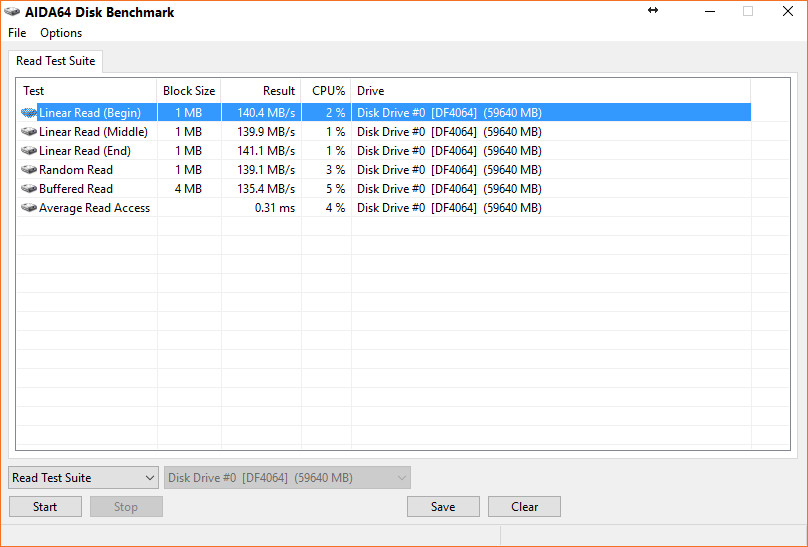Screen dimensions: 808x547
Task: Click the disk icon beside Average Read Access
Action: pyautogui.click(x=29, y=208)
